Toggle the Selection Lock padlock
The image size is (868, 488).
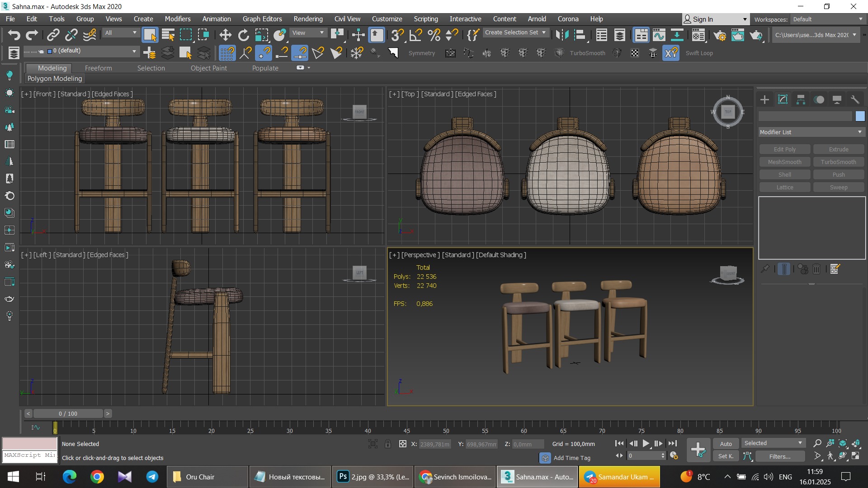click(x=388, y=444)
